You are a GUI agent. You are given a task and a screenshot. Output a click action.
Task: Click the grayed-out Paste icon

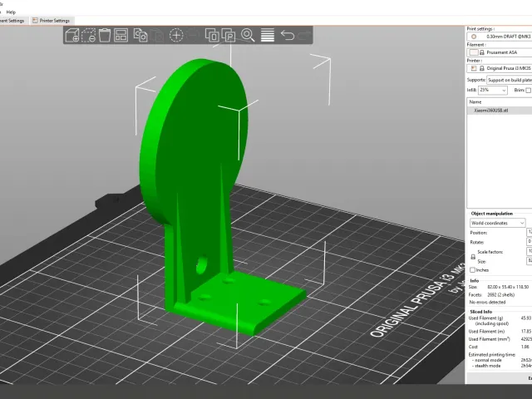click(157, 35)
